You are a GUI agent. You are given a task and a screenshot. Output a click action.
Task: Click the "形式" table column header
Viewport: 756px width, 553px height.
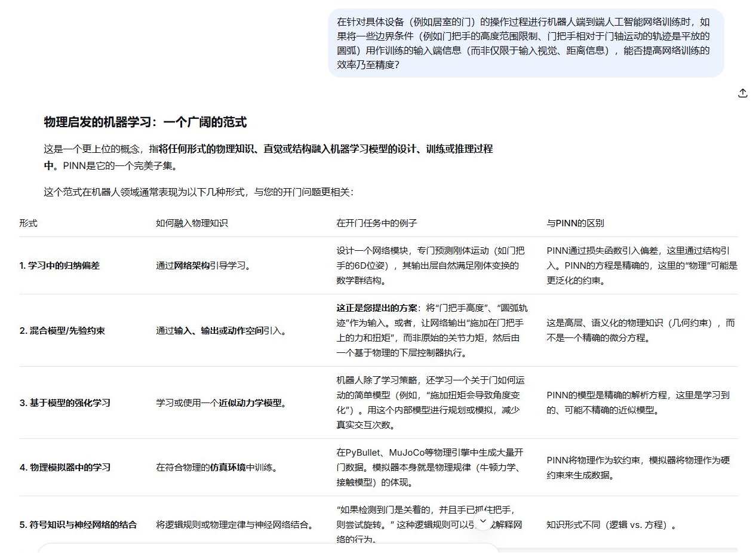(x=28, y=223)
